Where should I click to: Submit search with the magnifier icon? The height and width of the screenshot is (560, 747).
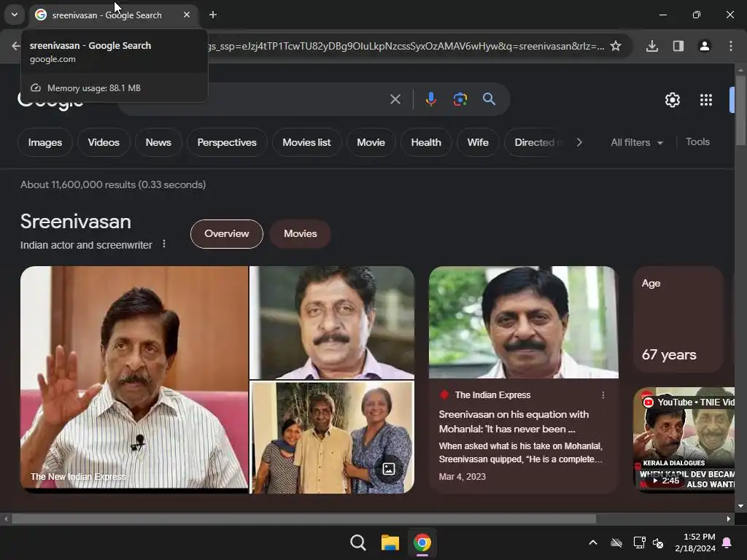click(489, 99)
